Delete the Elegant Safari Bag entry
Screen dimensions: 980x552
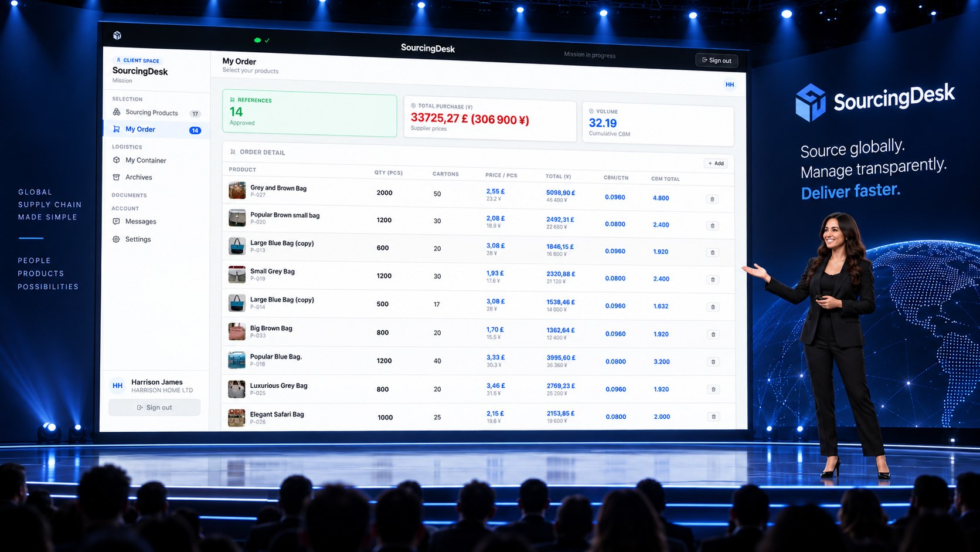point(713,416)
